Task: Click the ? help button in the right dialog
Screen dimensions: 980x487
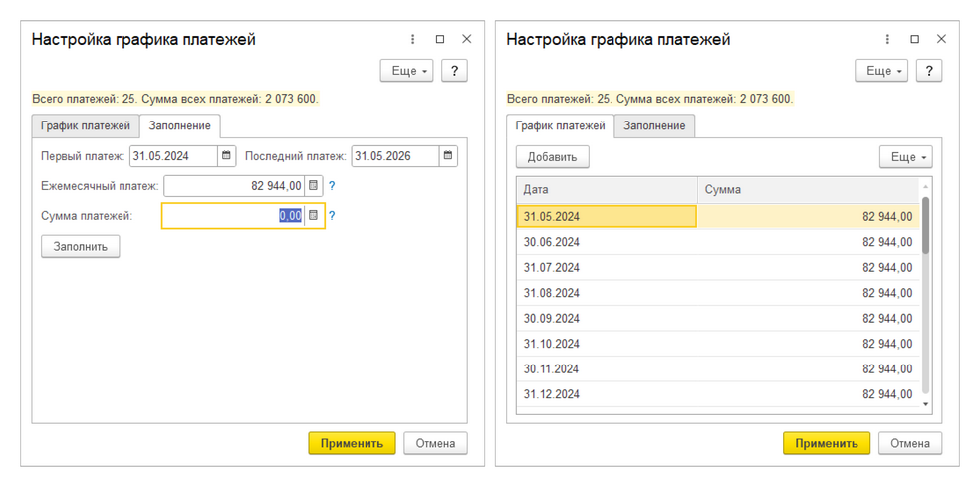Action: (928, 71)
